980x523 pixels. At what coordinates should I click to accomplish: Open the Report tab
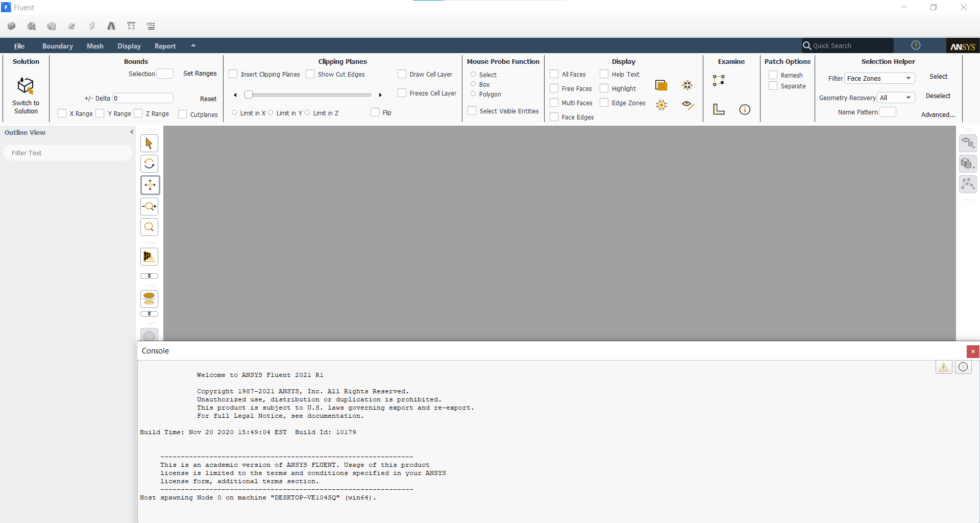coord(165,46)
